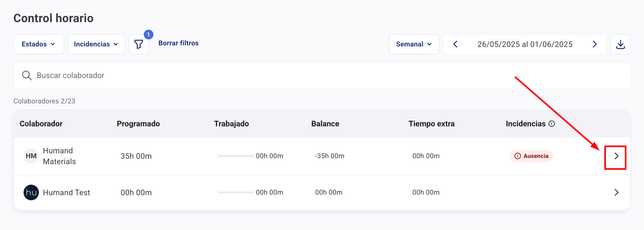This screenshot has height=230, width=644.
Task: Click the search magnifier icon
Action: point(27,76)
